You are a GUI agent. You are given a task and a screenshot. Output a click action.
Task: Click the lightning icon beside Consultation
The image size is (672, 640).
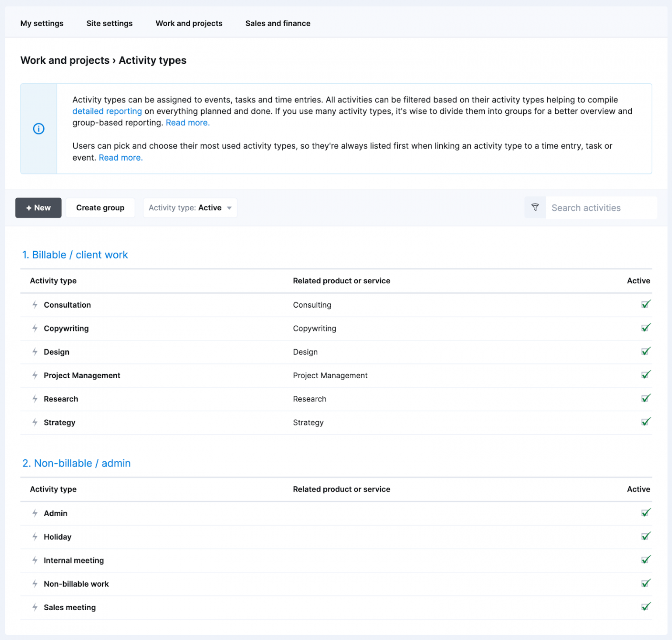click(35, 305)
